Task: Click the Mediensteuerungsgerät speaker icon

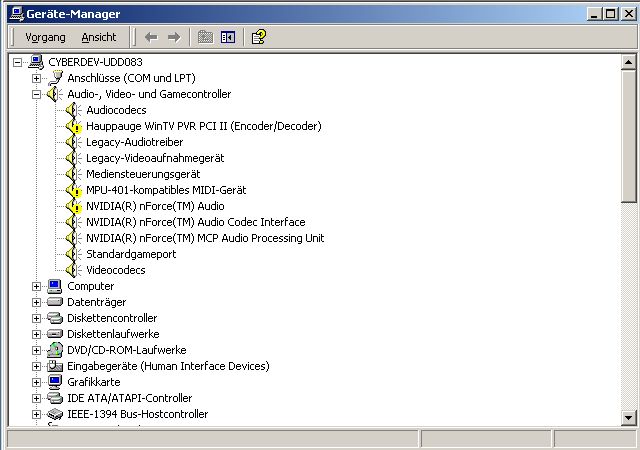Action: pos(73,174)
